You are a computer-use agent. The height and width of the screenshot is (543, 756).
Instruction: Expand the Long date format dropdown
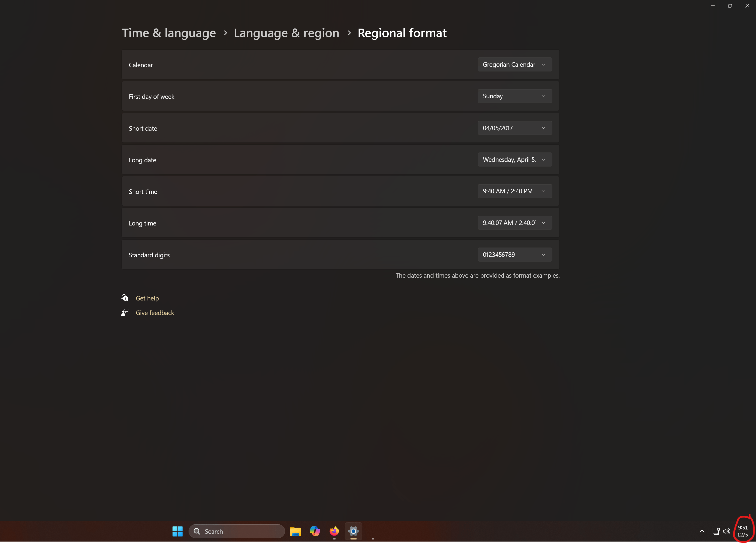[x=514, y=160]
